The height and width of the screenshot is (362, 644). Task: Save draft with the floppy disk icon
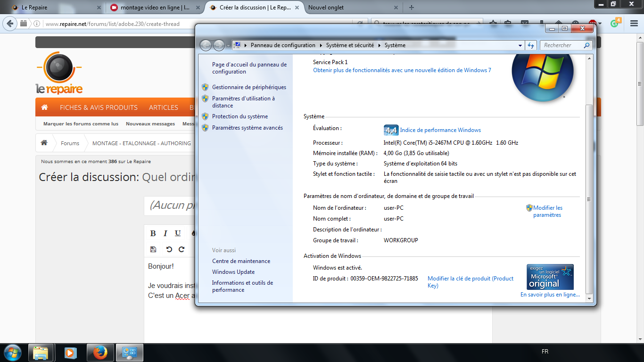(x=153, y=249)
